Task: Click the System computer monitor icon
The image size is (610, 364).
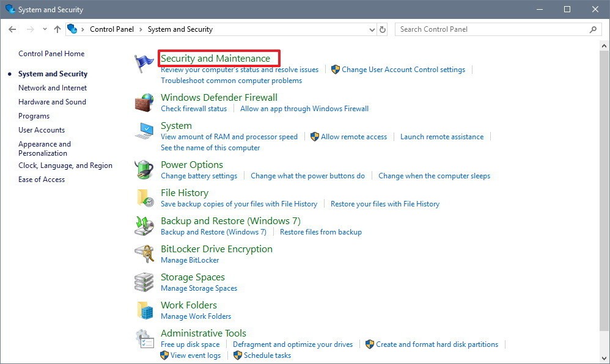Action: pyautogui.click(x=144, y=131)
